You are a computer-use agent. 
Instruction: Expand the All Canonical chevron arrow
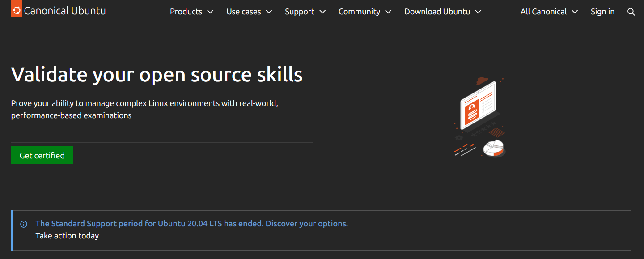point(575,12)
